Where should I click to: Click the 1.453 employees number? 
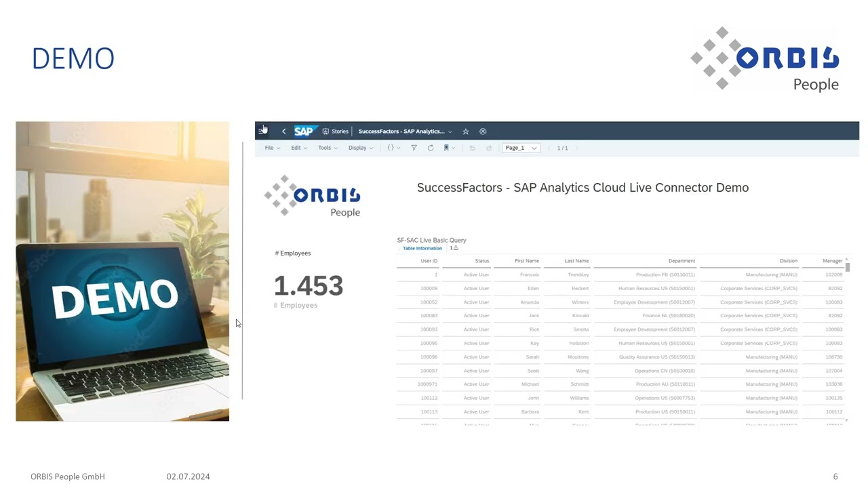(309, 286)
